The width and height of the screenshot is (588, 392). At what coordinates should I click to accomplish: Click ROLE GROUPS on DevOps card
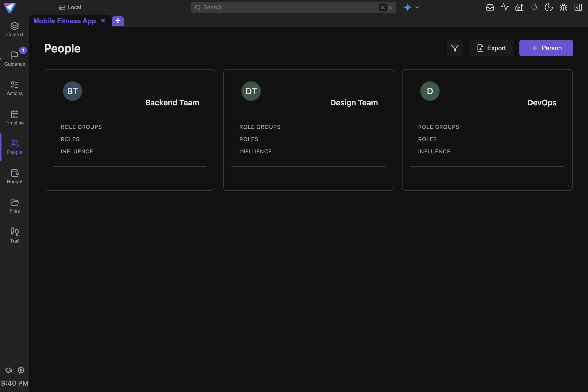coord(439,127)
